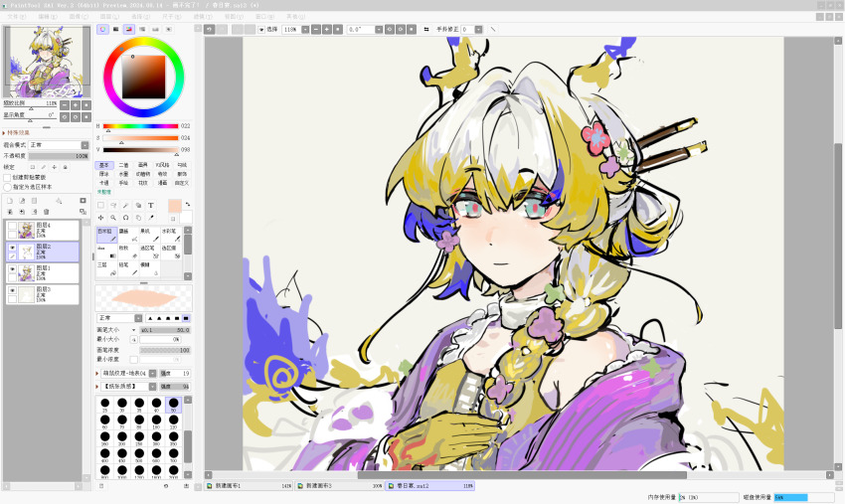845x504 pixels.
Task: Click the foreground color swatch
Action: click(x=175, y=206)
